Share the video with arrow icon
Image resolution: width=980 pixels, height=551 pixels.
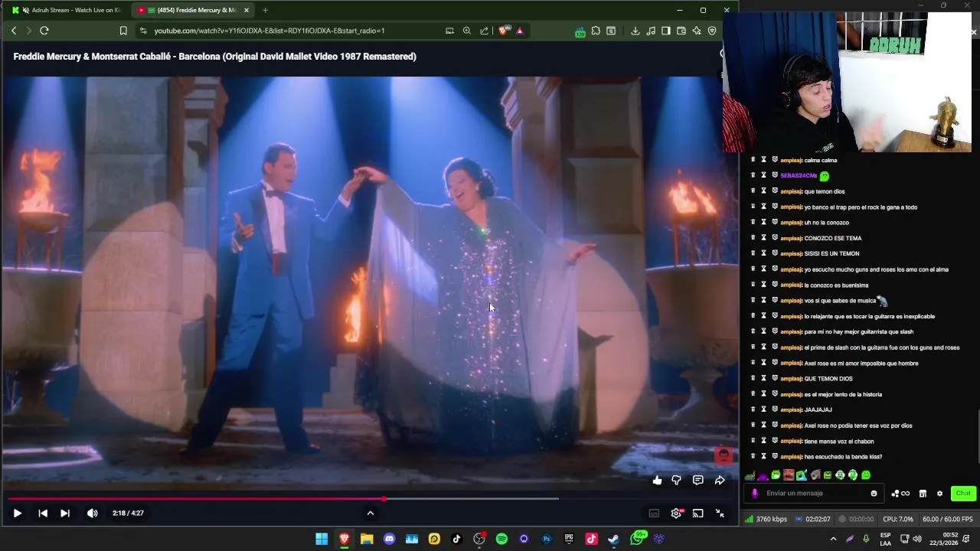tap(720, 481)
